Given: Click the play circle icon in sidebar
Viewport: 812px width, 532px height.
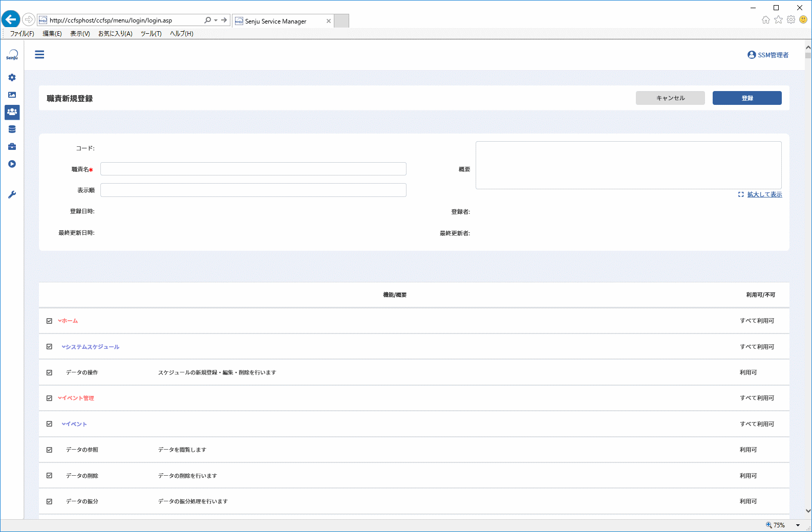Looking at the screenshot, I should tap(12, 164).
